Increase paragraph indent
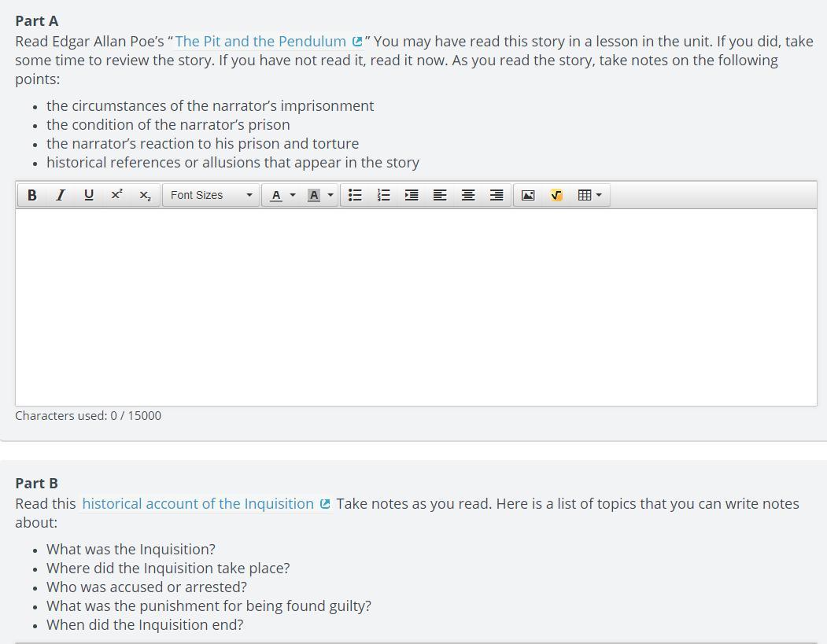The image size is (827, 644). 412,195
